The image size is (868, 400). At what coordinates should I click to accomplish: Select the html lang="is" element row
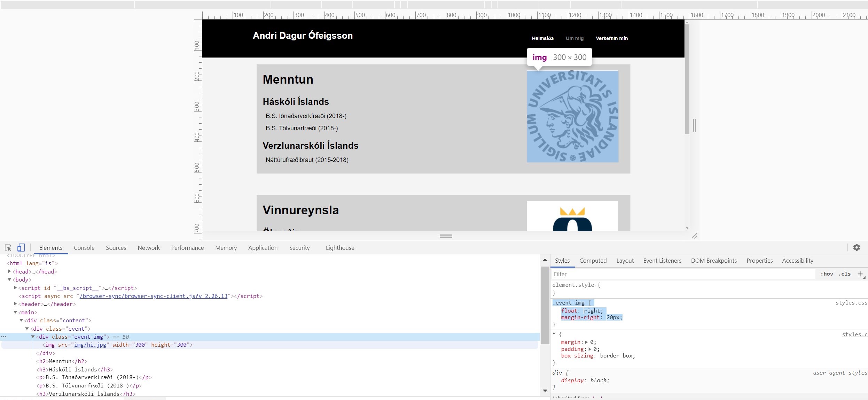click(x=32, y=263)
